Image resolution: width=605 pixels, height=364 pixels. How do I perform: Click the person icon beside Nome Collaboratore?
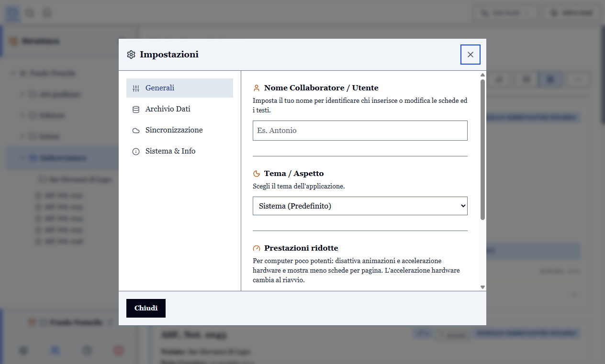pos(257,88)
